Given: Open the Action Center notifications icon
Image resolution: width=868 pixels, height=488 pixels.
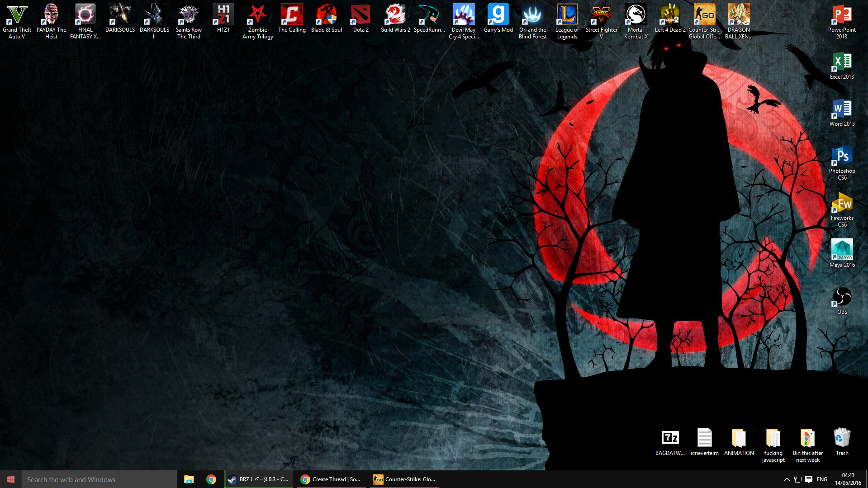Looking at the screenshot, I should click(809, 479).
